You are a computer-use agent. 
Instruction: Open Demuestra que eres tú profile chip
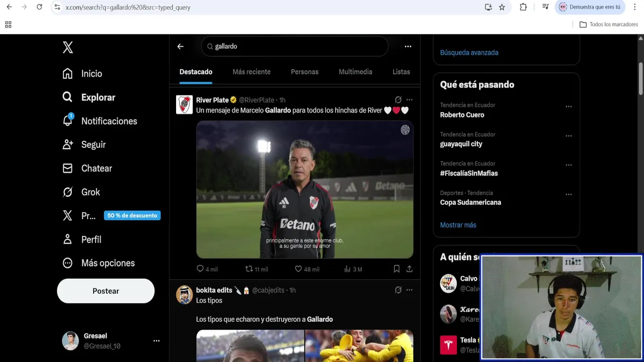point(590,7)
